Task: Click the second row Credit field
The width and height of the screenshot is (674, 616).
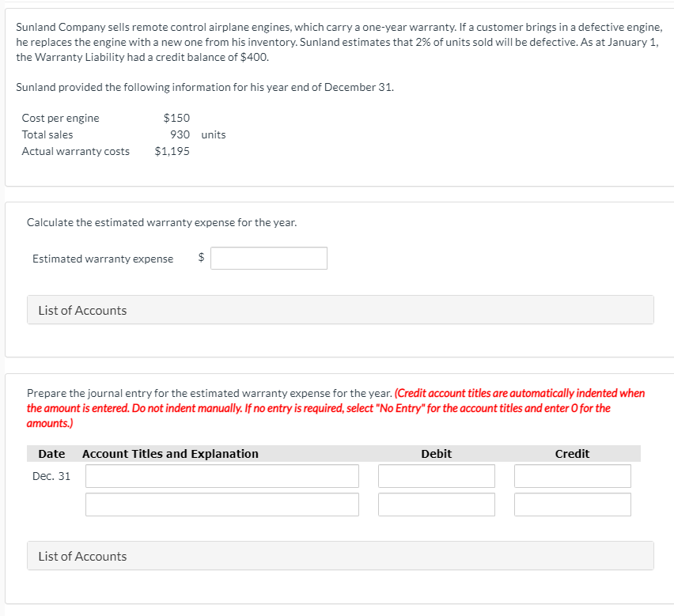Action: [573, 505]
